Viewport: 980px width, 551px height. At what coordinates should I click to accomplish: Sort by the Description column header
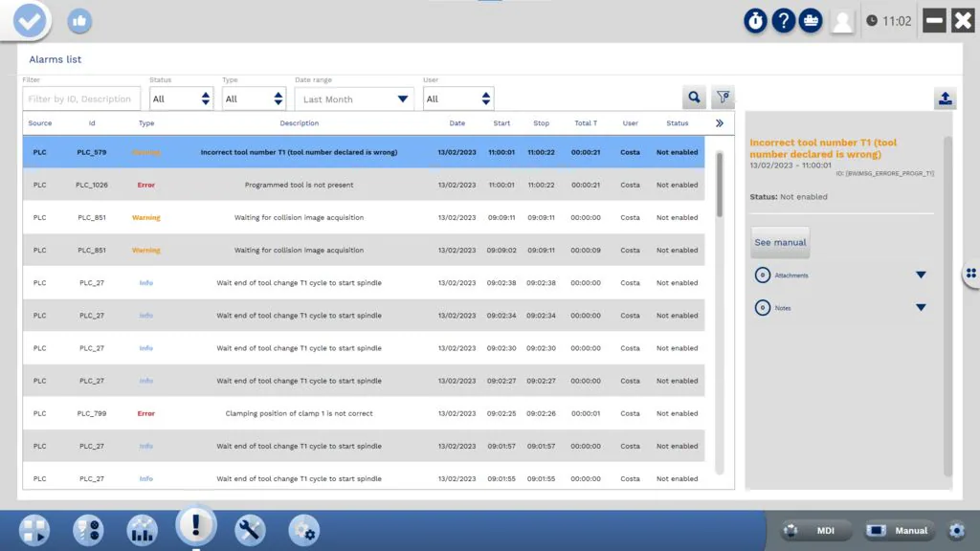coord(300,123)
